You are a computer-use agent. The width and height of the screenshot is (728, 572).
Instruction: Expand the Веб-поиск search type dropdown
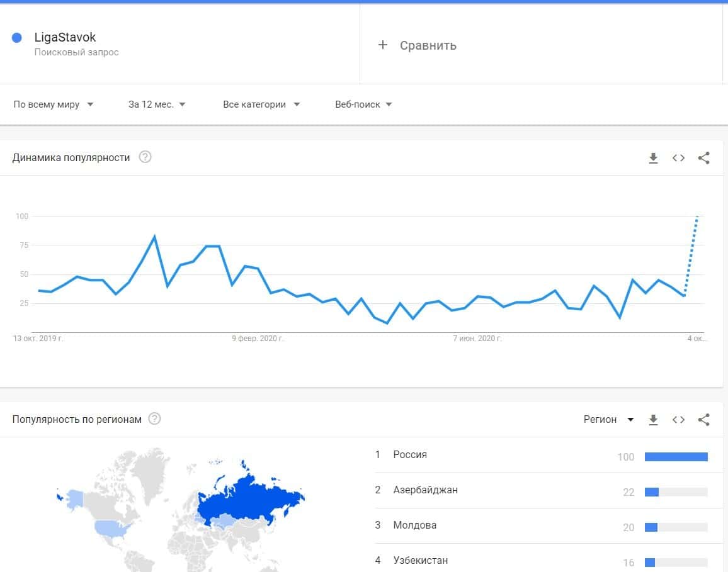point(363,104)
